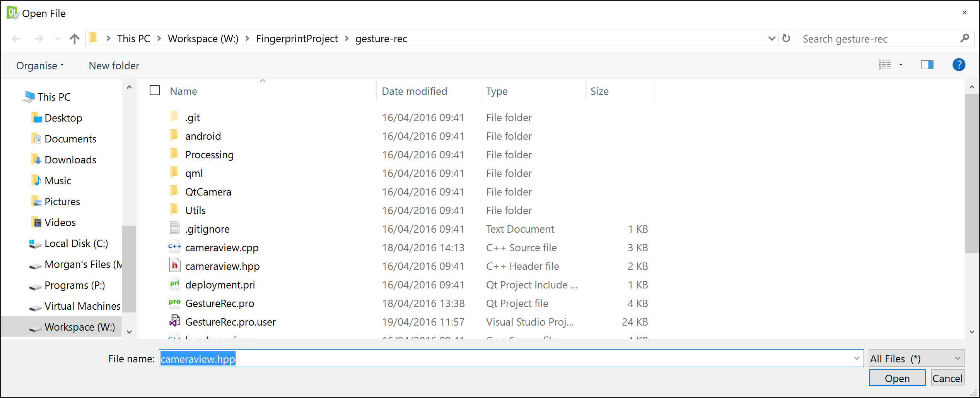Click the New folder toolbar item
The image size is (980, 398).
coord(114,66)
